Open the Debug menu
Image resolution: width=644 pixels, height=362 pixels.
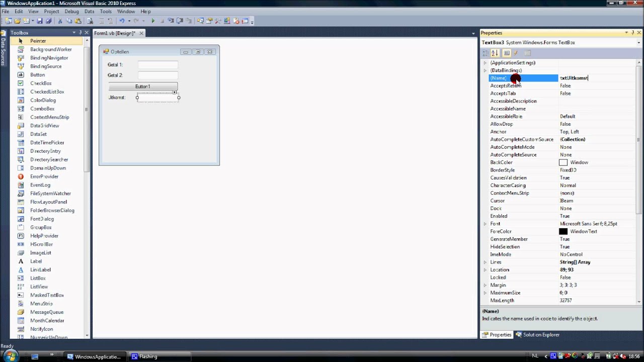(71, 11)
